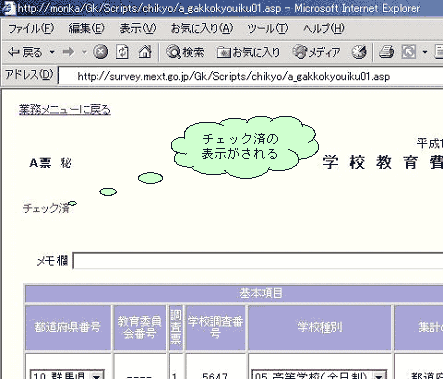Image resolution: width=443 pixels, height=379 pixels.
Task: Open the ツール(T) menu
Action: point(268,29)
